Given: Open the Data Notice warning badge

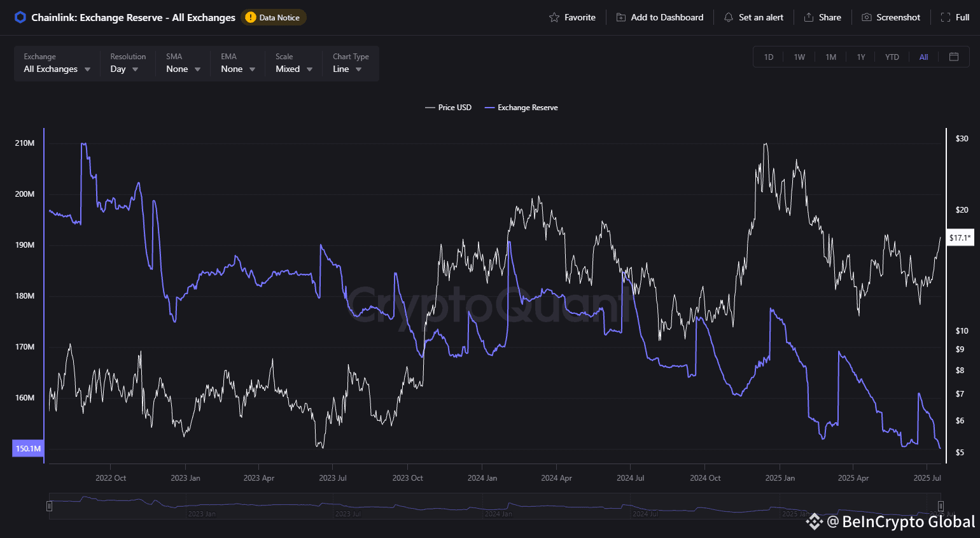Looking at the screenshot, I should 274,17.
